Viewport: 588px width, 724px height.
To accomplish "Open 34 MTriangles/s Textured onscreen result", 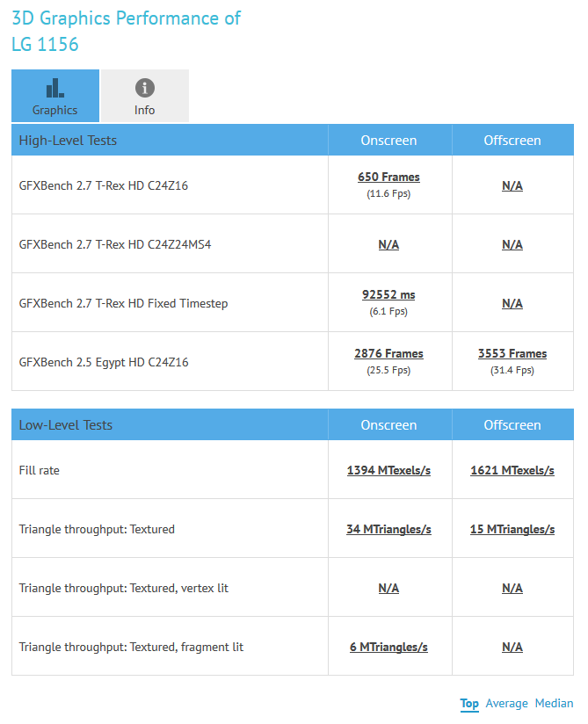I will (388, 529).
